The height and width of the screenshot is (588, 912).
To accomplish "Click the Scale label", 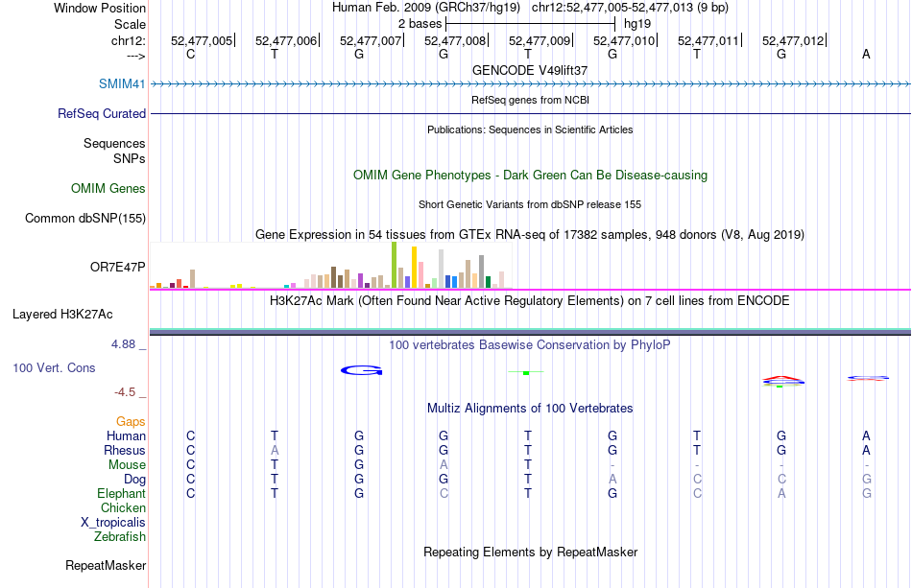I will pyautogui.click(x=130, y=24).
